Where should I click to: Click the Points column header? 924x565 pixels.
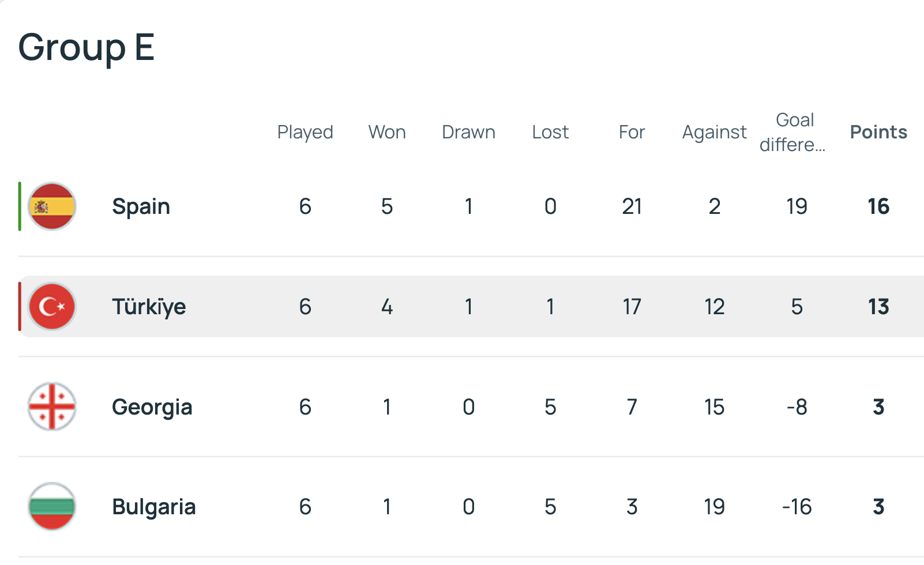(x=878, y=132)
